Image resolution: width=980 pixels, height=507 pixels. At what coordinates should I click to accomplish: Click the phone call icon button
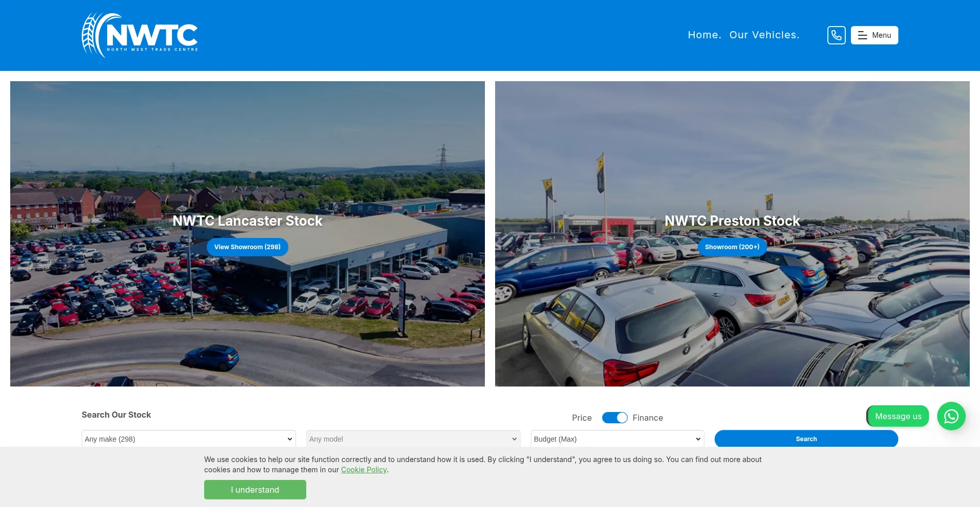[836, 35]
